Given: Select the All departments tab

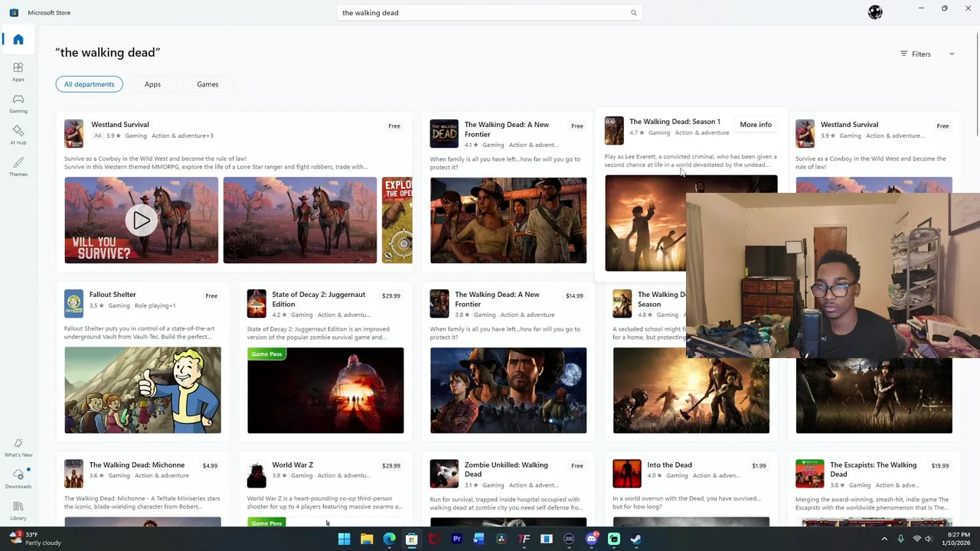Looking at the screenshot, I should click(x=89, y=84).
